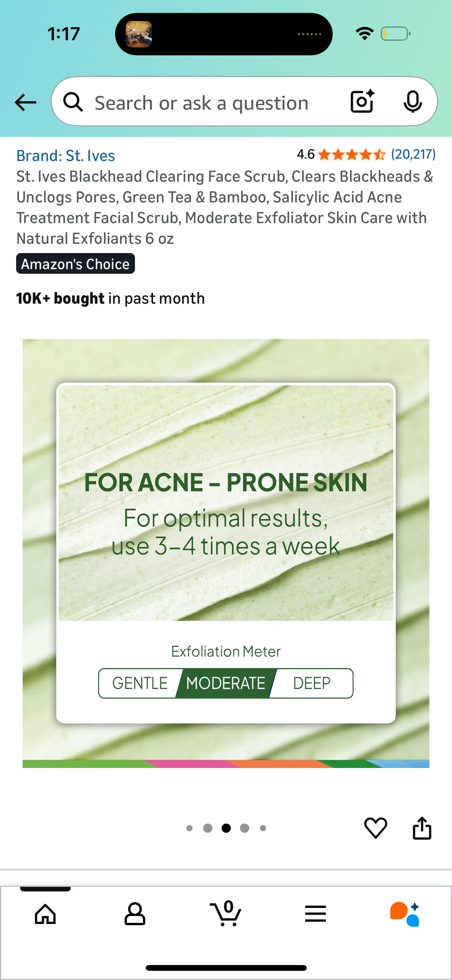Navigate home with the house icon
452x980 pixels.
click(x=45, y=914)
